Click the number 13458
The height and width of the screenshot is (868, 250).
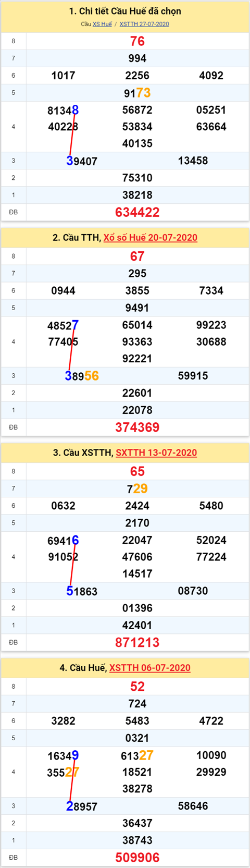click(193, 161)
